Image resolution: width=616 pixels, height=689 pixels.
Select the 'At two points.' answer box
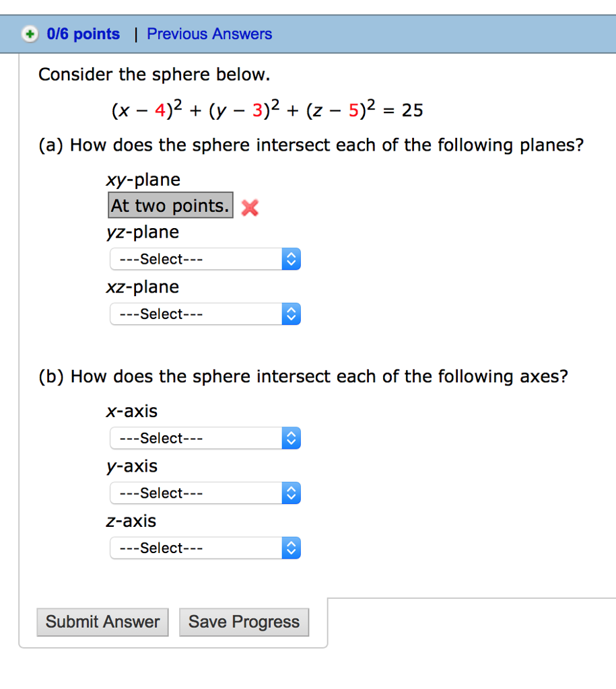point(170,205)
